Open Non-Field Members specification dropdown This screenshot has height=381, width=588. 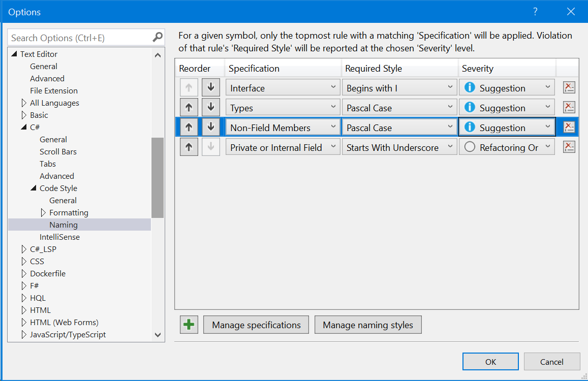(x=283, y=128)
